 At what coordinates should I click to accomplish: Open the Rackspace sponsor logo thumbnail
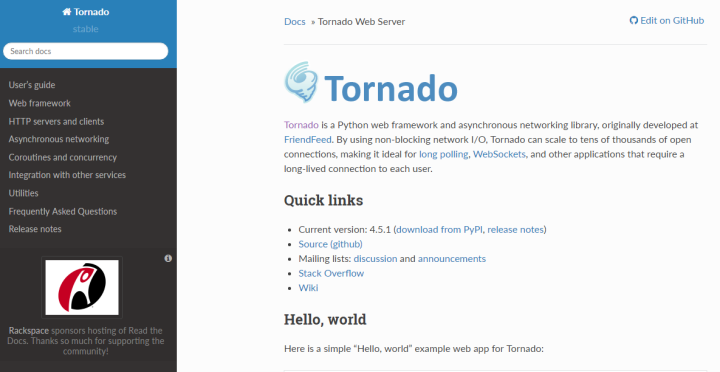click(x=82, y=287)
